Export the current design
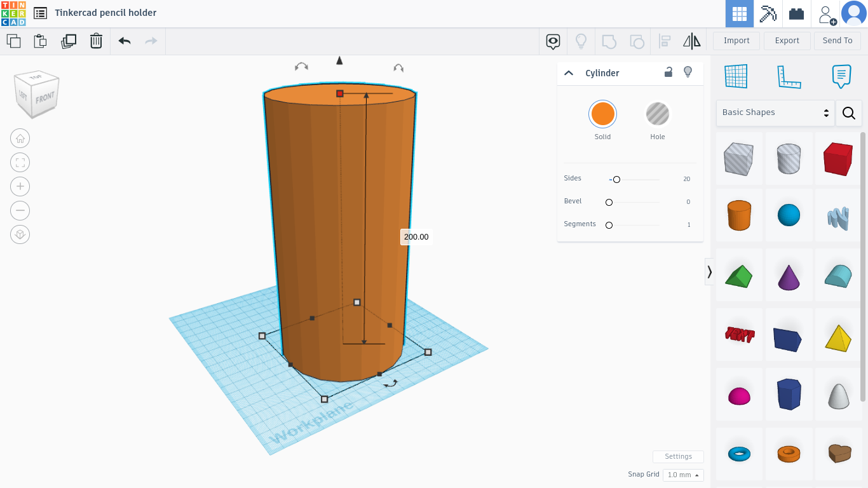Viewport: 868px width, 488px height. pos(787,40)
